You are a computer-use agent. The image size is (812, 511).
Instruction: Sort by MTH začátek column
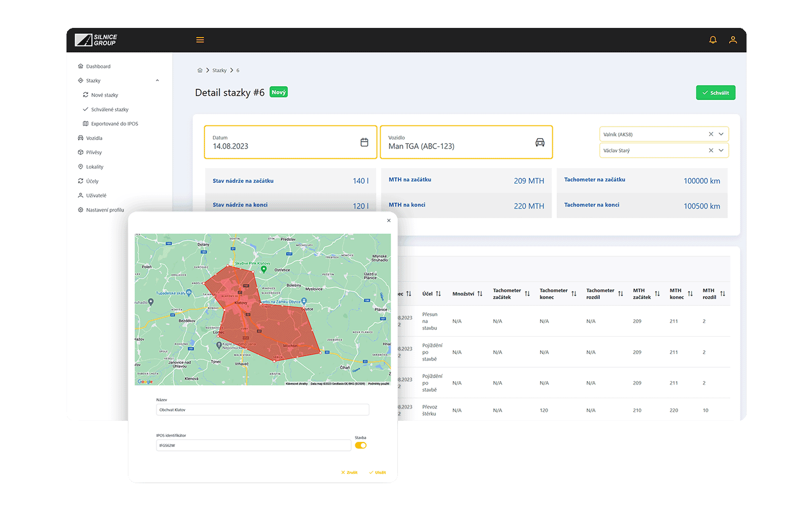pos(657,294)
